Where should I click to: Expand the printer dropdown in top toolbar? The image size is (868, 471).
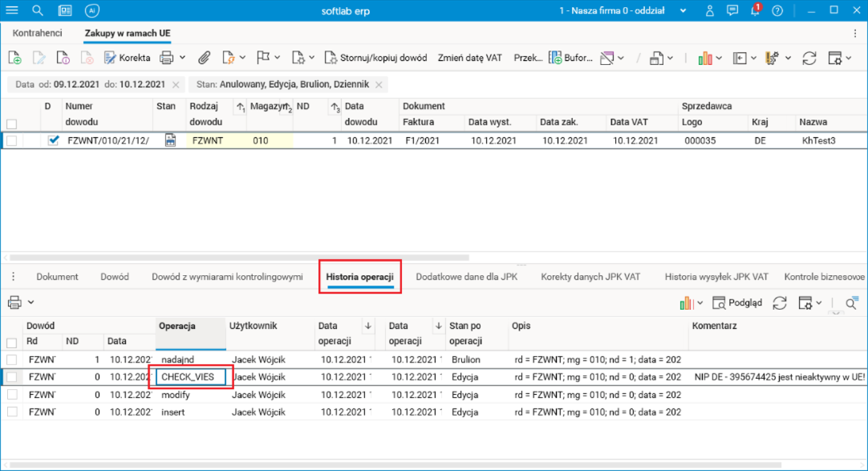(182, 58)
